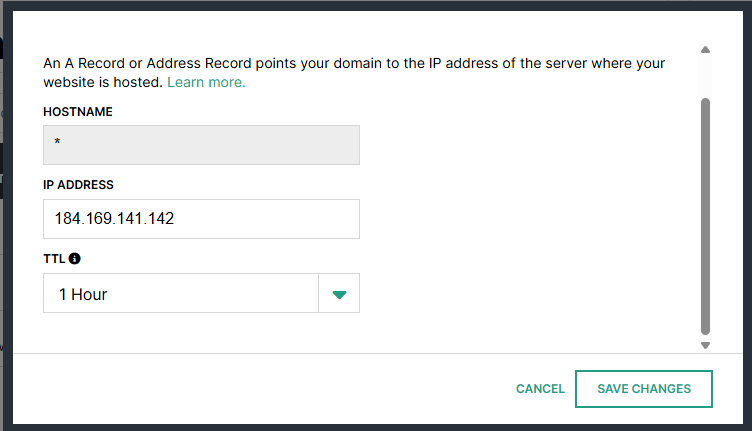752x431 pixels.
Task: Click the scrollbar up arrow
Action: point(705,50)
